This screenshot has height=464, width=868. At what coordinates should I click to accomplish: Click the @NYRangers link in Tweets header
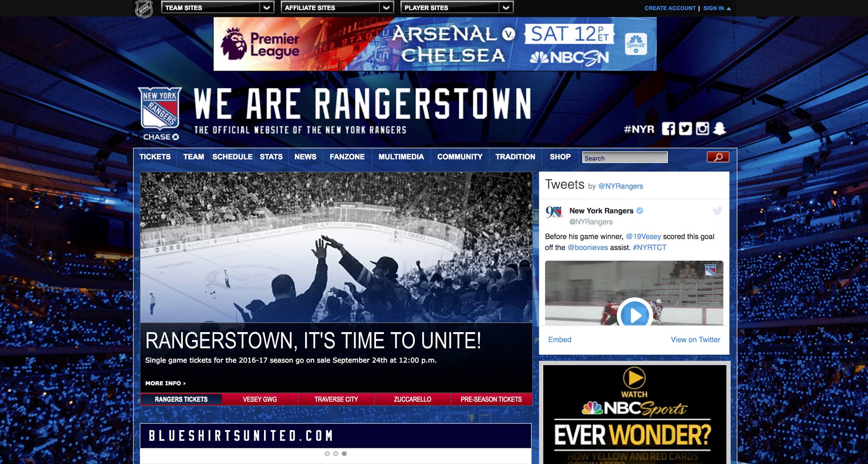click(x=620, y=186)
